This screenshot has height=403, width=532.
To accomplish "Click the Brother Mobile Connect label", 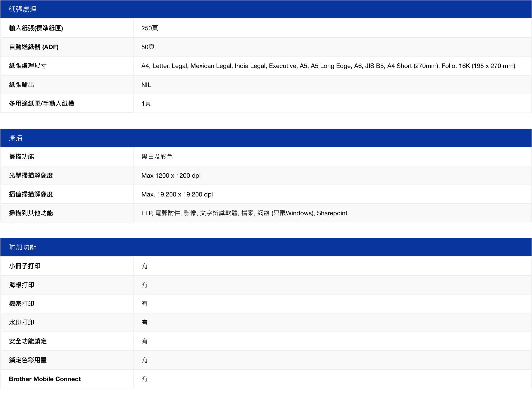I will pyautogui.click(x=45, y=379).
